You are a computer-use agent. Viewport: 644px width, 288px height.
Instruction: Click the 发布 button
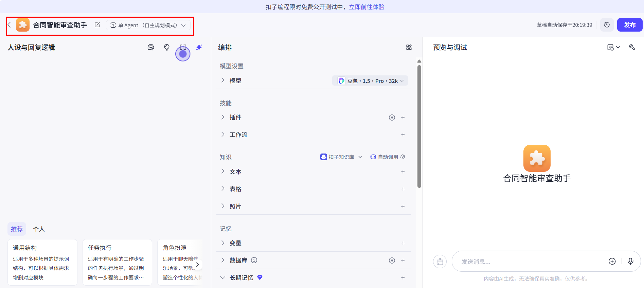click(x=630, y=25)
